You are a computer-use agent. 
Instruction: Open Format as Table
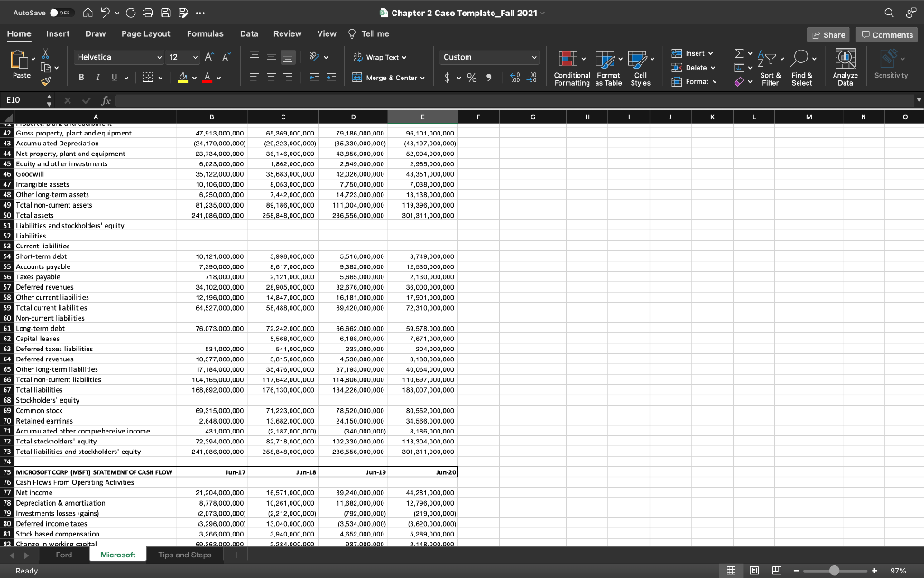tap(608, 69)
